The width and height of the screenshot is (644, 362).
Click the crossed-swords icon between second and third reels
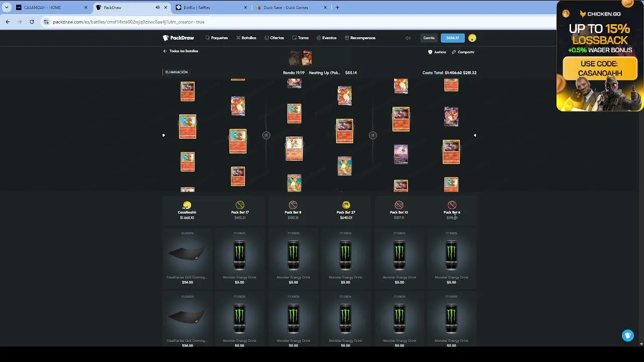[x=266, y=135]
